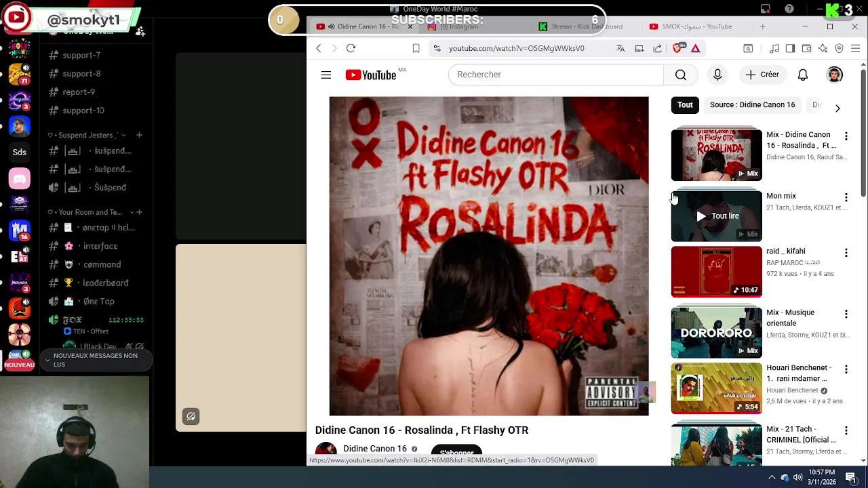Subscribe with the S'abonner button
This screenshot has height=488, width=868.
(x=456, y=452)
